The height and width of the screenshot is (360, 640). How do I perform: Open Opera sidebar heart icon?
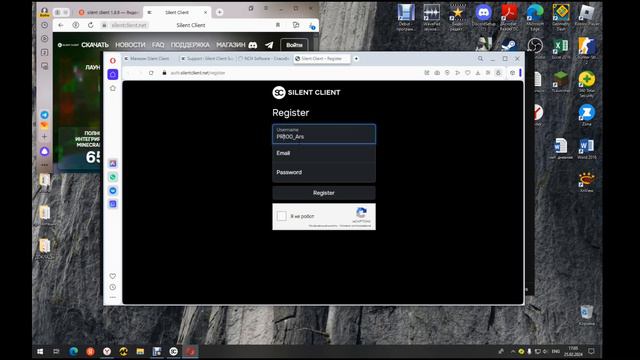(x=113, y=276)
